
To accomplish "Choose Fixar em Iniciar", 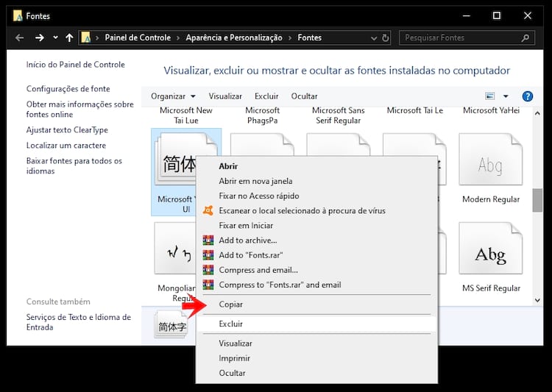I will (316, 225).
